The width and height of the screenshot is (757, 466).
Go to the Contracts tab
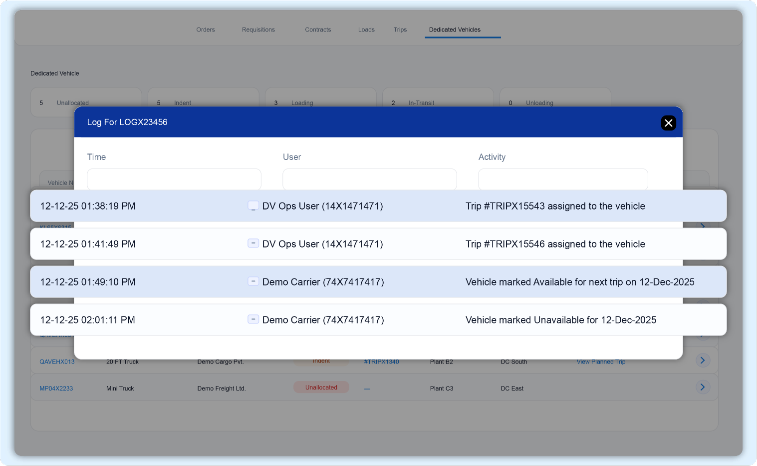(x=318, y=30)
